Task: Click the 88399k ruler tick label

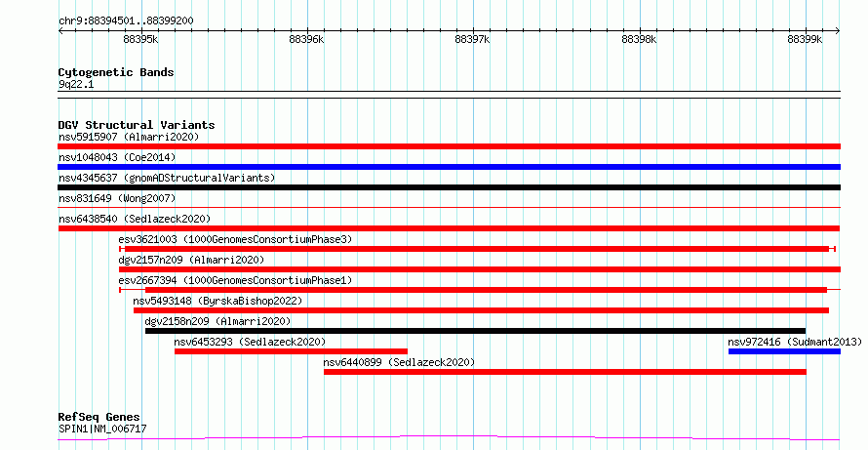Action: coord(805,39)
